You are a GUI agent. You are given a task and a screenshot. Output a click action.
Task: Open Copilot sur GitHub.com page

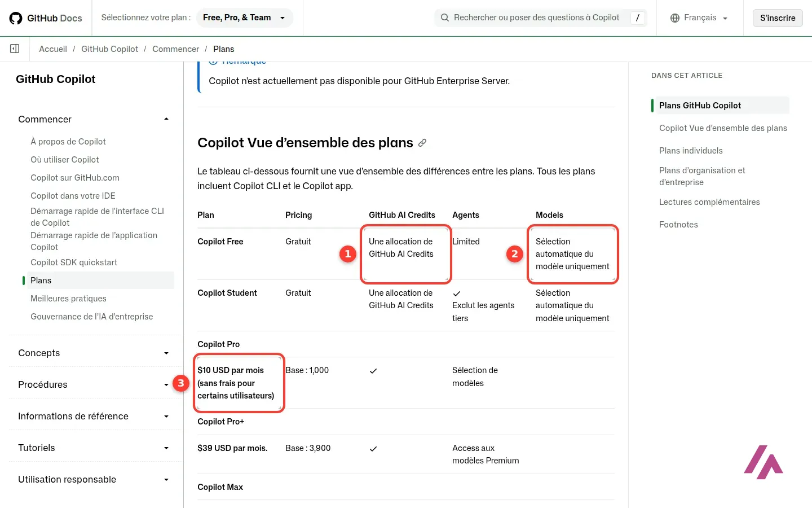75,178
